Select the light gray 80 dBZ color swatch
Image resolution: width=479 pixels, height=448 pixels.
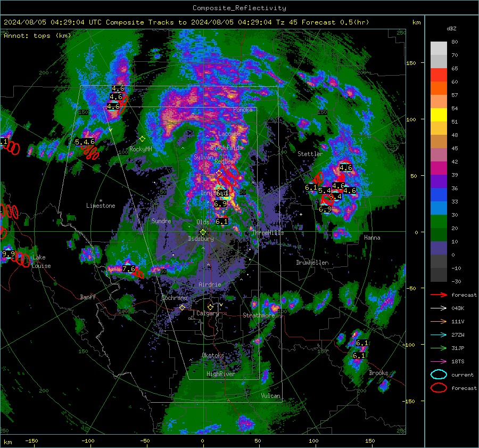click(439, 48)
